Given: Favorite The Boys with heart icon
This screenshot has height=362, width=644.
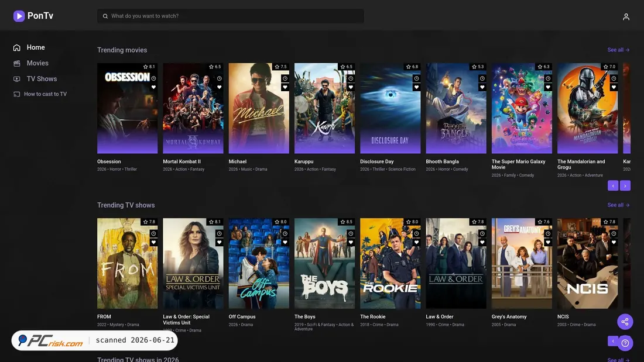Looking at the screenshot, I should pyautogui.click(x=351, y=242).
